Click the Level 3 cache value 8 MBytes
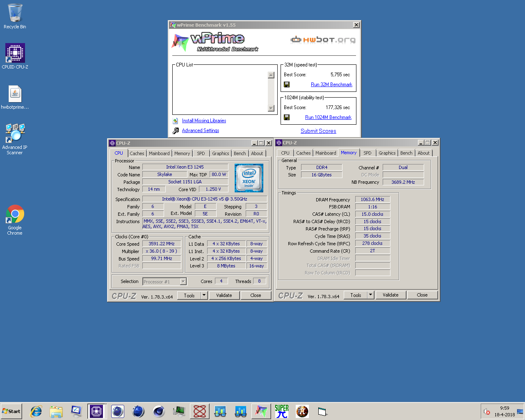 pyautogui.click(x=226, y=266)
